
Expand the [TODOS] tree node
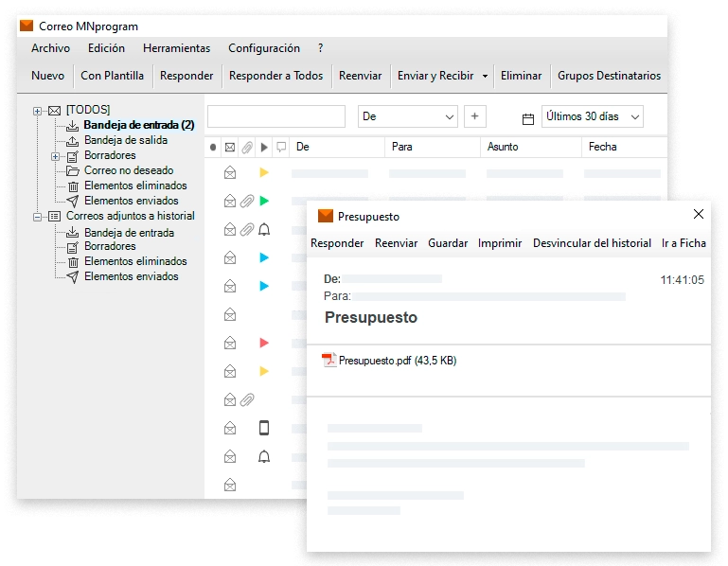(x=38, y=111)
